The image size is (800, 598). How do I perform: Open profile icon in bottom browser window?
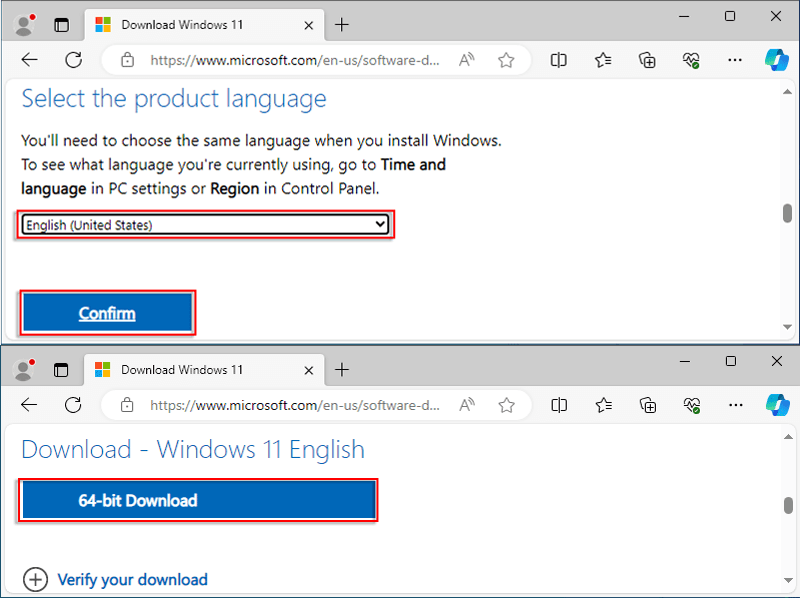[24, 369]
